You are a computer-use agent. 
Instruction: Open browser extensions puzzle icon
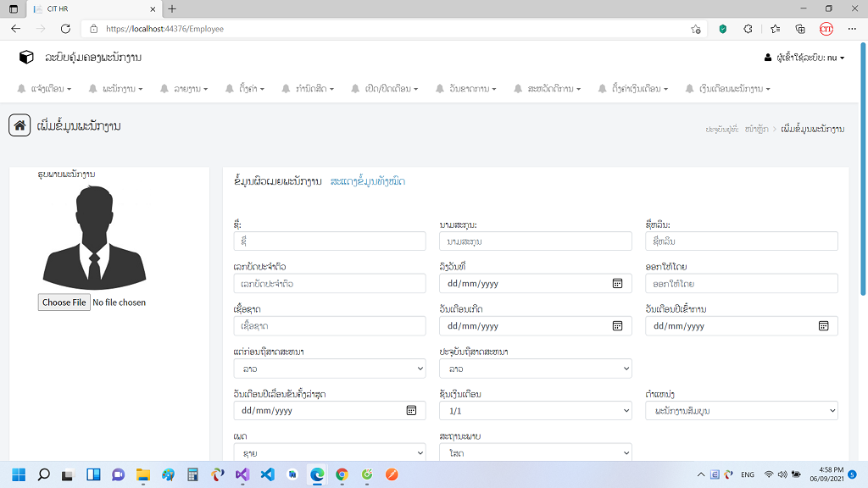click(x=748, y=29)
